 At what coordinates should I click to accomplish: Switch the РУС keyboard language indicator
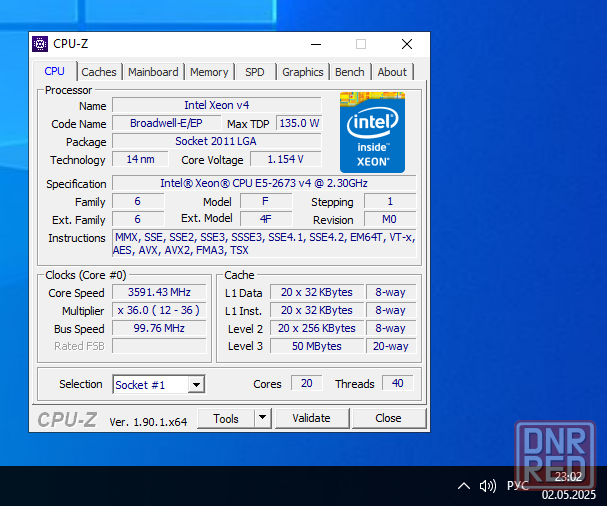(518, 485)
